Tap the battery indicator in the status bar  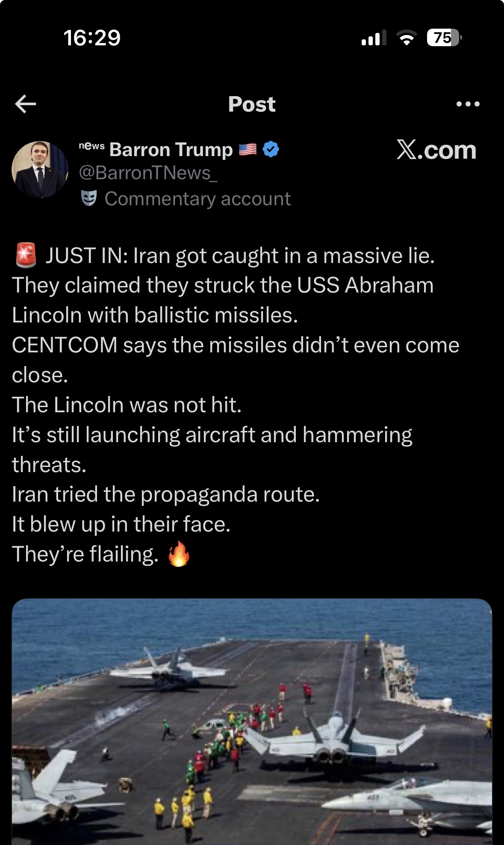(x=444, y=38)
